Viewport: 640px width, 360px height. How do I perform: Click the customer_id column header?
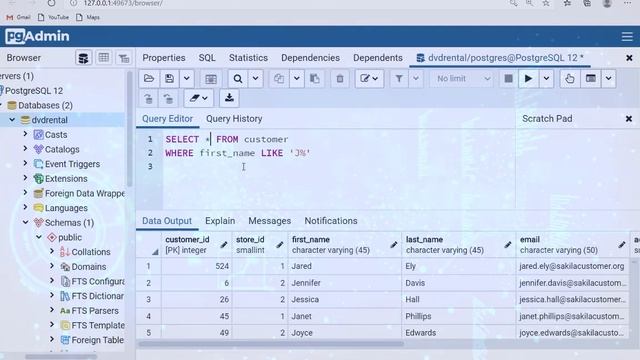coord(196,245)
